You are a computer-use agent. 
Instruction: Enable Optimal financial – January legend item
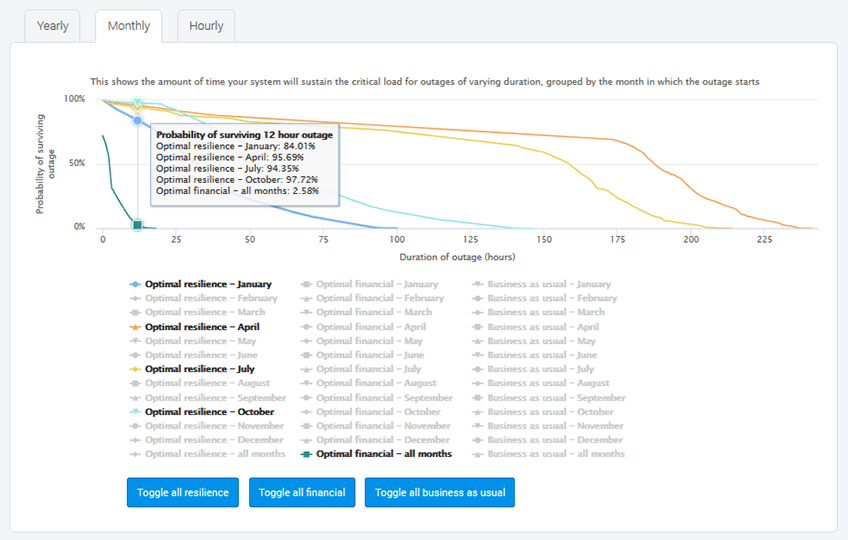pos(377,284)
